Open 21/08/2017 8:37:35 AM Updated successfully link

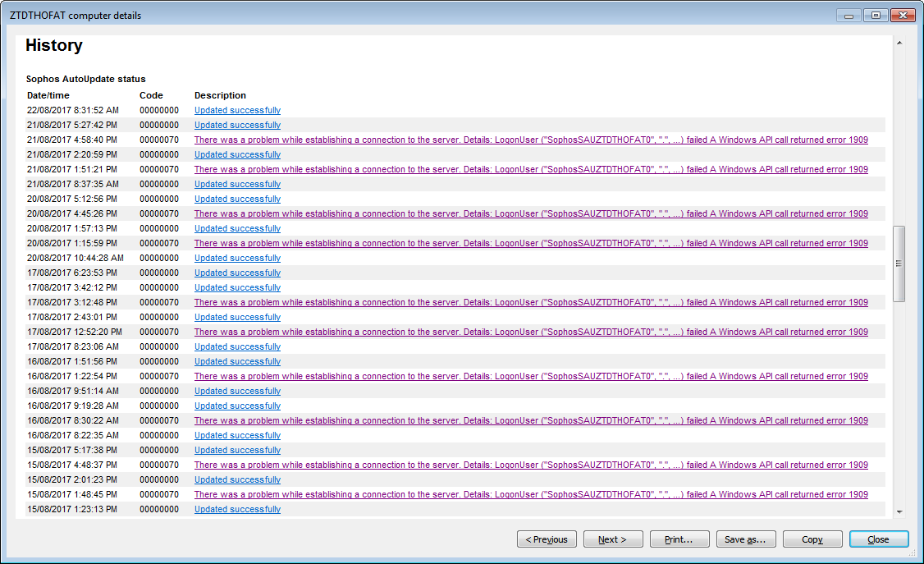coord(237,184)
